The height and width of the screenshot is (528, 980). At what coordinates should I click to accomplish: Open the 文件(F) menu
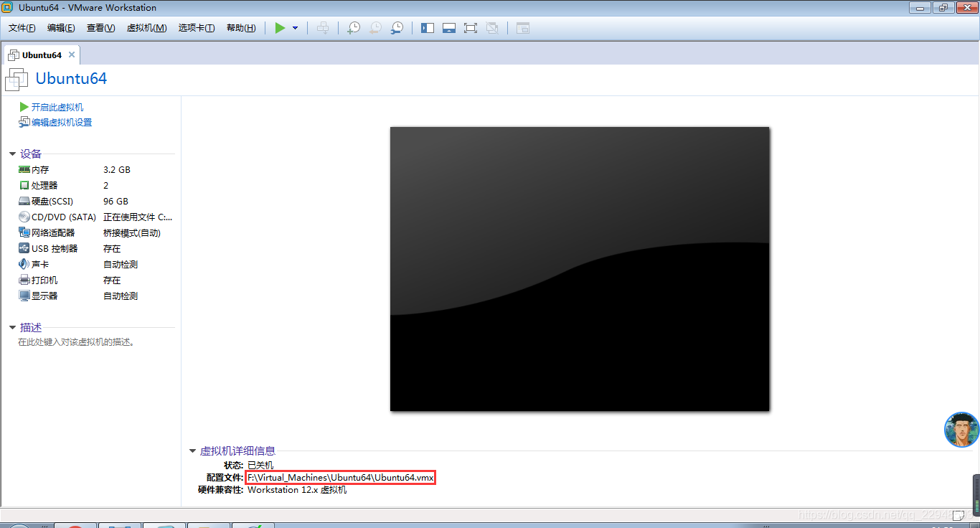point(22,28)
